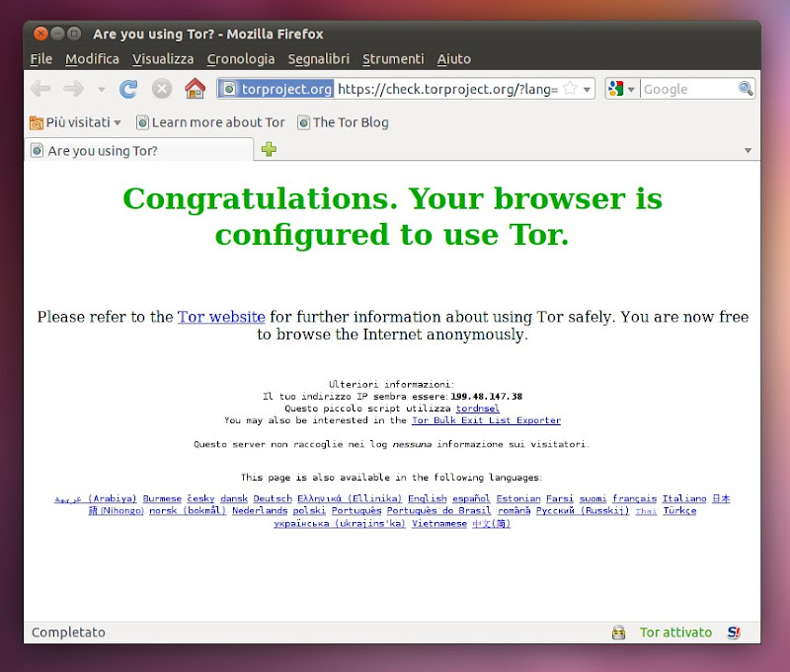This screenshot has height=672, width=790.
Task: Toggle the Tor attivato status button
Action: (675, 633)
